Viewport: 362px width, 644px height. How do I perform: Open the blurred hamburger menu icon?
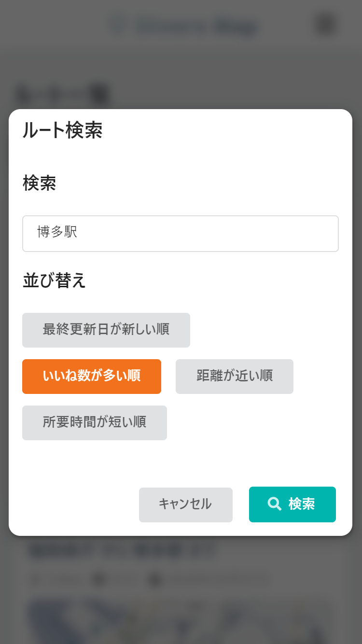click(326, 24)
